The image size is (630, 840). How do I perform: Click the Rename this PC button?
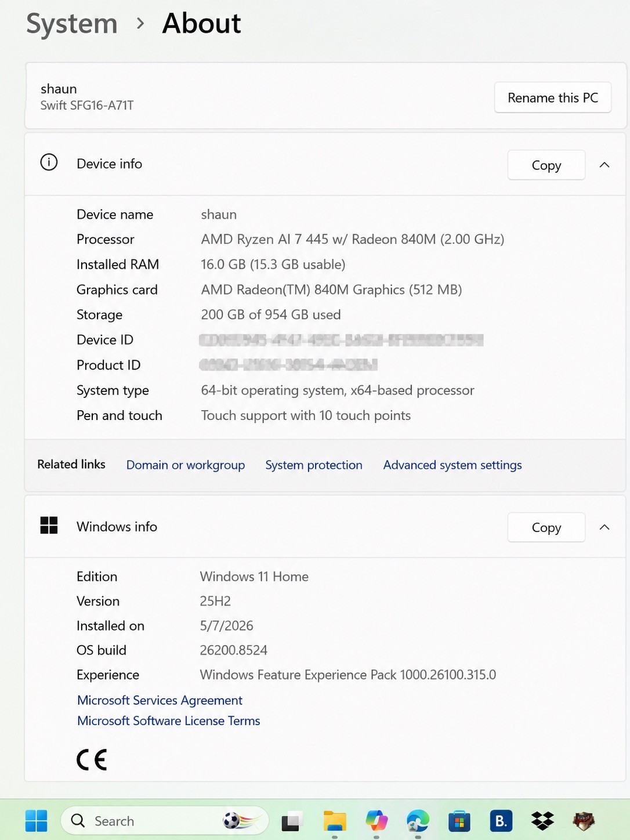(x=553, y=97)
